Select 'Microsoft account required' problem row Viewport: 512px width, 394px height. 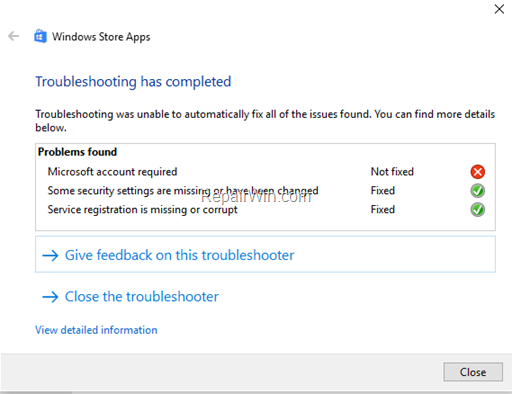265,172
